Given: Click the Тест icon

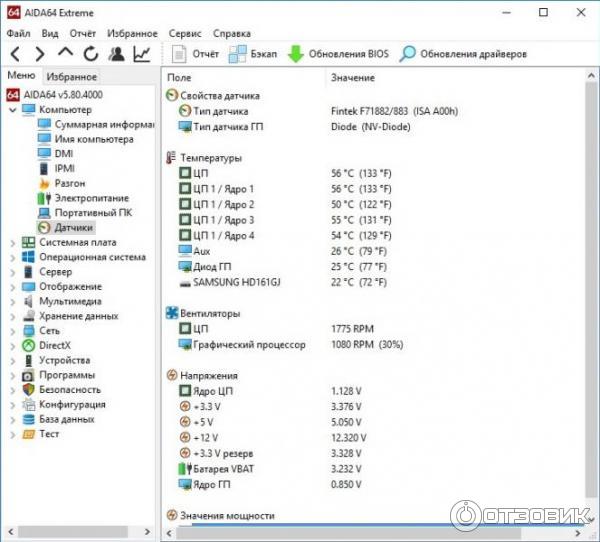Looking at the screenshot, I should (29, 434).
